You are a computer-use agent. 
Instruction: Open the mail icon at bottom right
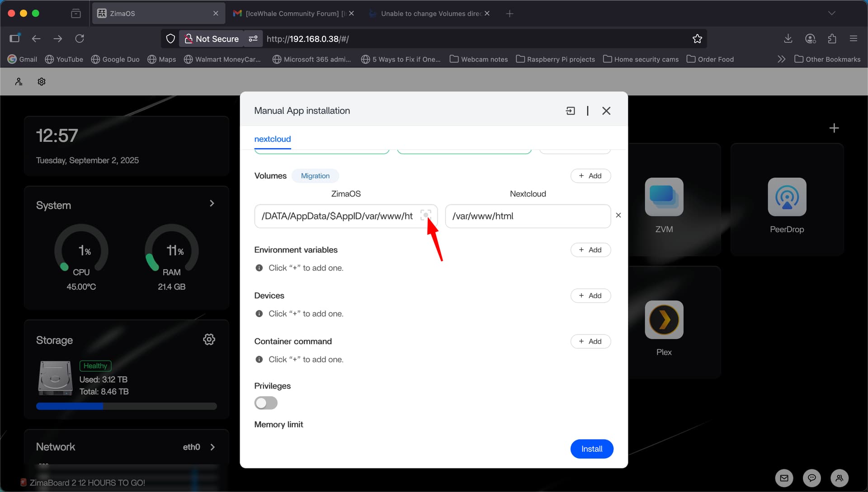click(x=784, y=478)
